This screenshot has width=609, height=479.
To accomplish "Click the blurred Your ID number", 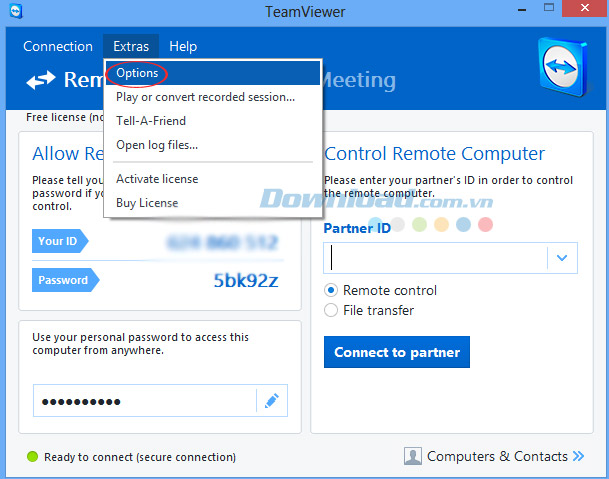I will click(223, 242).
